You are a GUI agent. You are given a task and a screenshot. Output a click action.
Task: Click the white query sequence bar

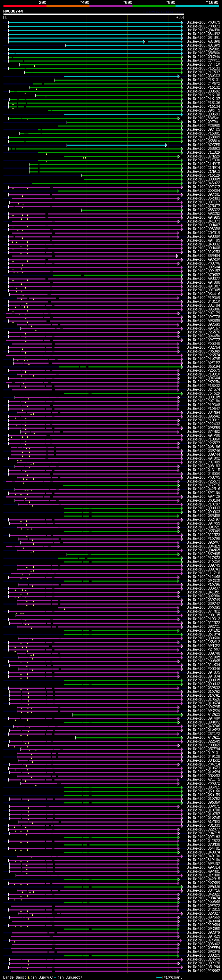coord(94,14)
